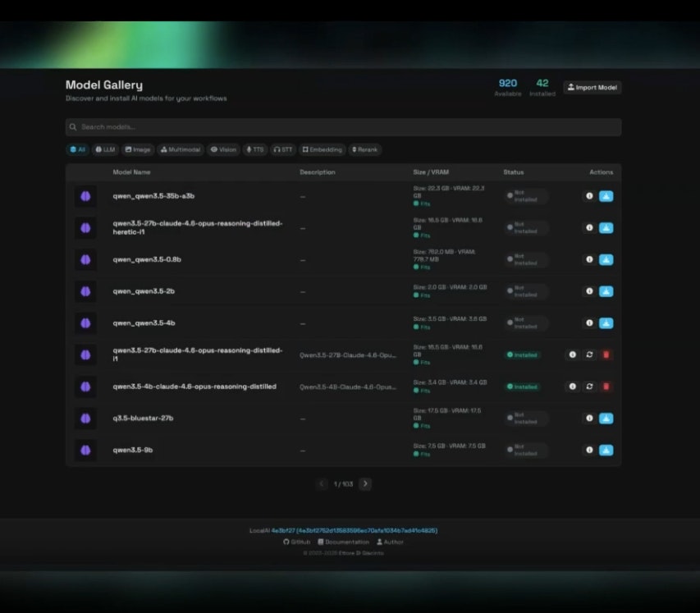Install the qwen3.5-27b heretic-i1 model

[606, 227]
